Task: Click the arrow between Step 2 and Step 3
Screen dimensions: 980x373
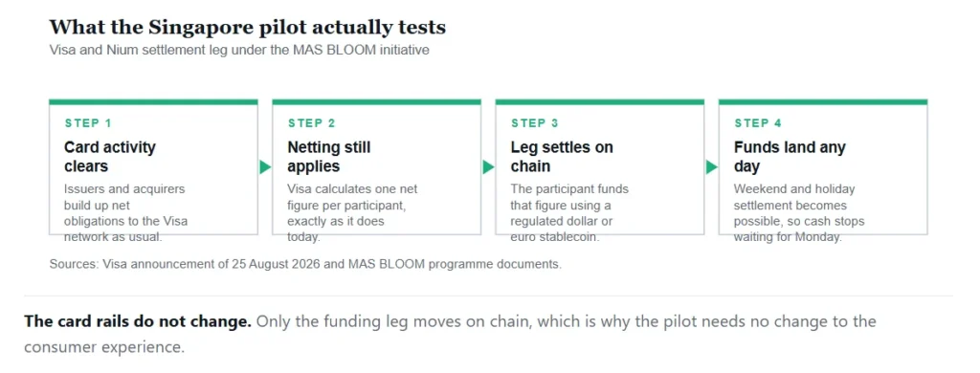Action: pyautogui.click(x=488, y=166)
